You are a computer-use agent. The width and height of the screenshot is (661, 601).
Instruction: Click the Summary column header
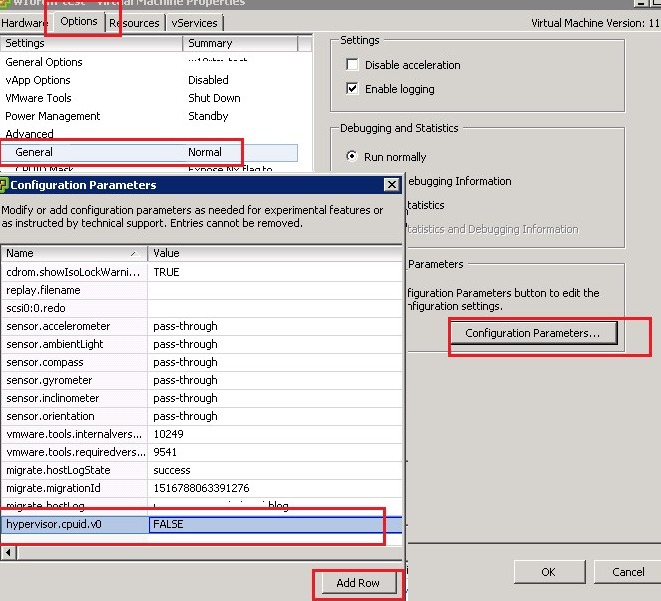click(x=240, y=43)
